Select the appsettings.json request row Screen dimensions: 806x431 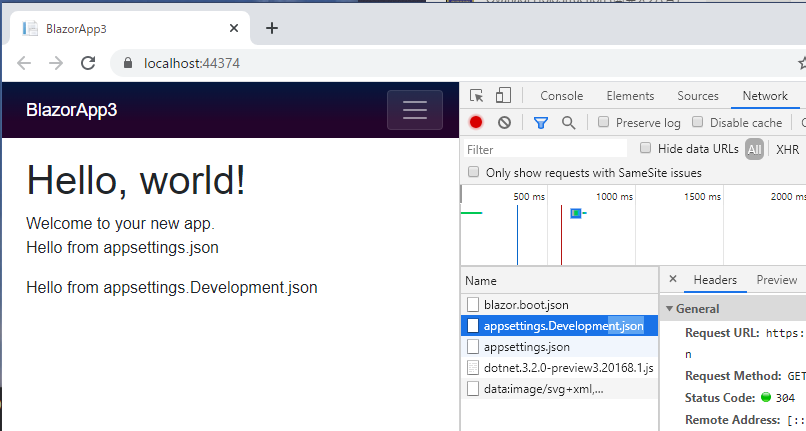click(x=559, y=347)
